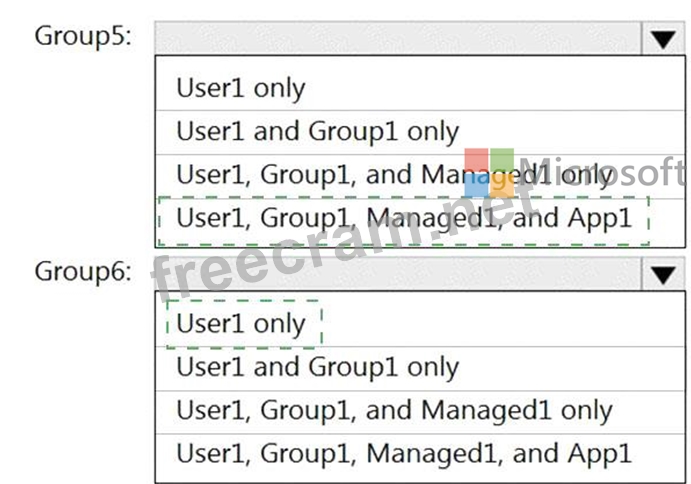
Task: Select "User1 only" under Group6
Action: click(241, 324)
